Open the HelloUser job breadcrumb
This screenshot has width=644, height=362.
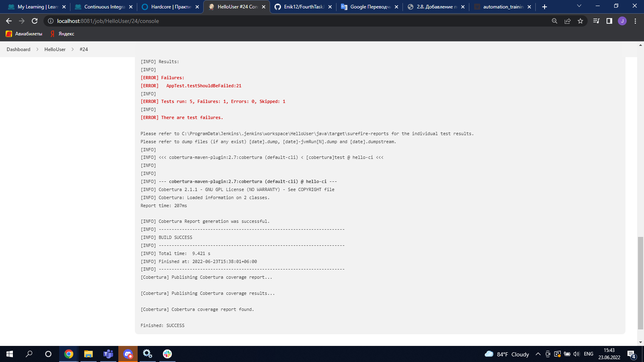click(55, 49)
